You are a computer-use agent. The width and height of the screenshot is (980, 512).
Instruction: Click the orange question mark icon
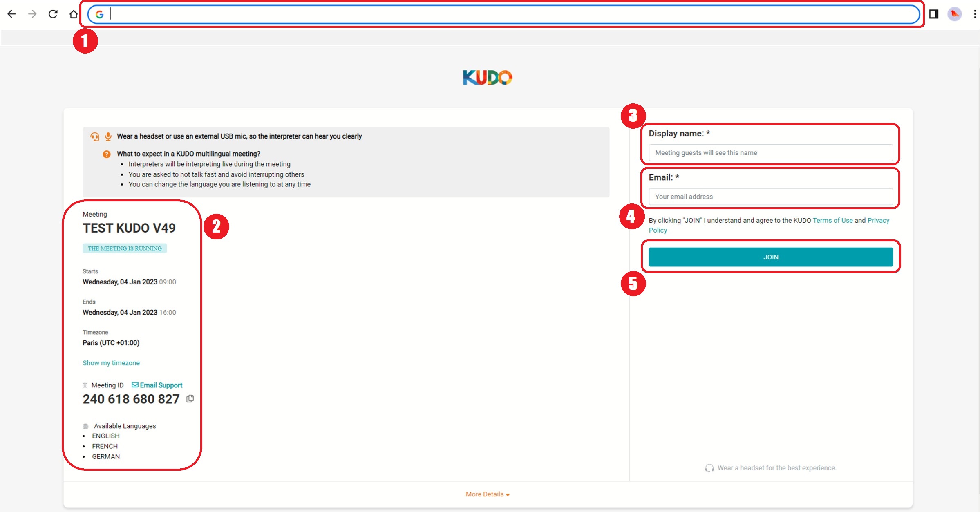pyautogui.click(x=107, y=154)
